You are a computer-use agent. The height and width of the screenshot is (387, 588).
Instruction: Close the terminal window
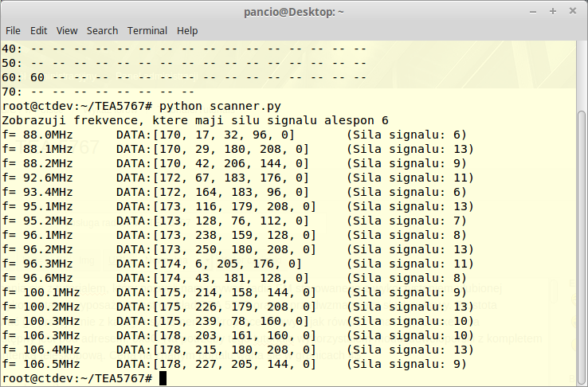tap(572, 11)
